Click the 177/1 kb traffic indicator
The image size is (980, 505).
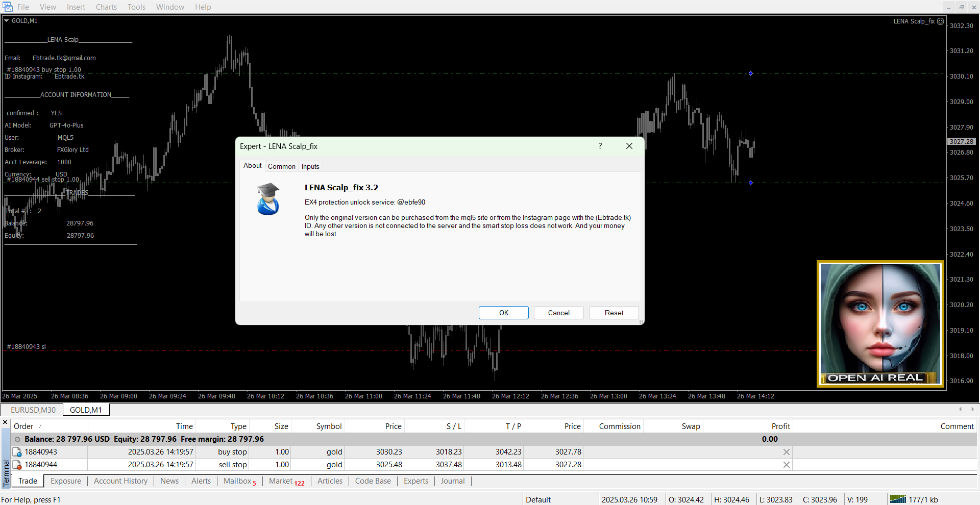point(923,499)
